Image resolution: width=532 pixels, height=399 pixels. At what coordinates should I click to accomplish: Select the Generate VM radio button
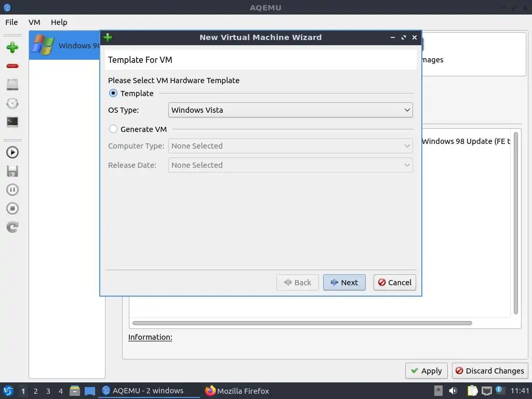click(x=113, y=129)
